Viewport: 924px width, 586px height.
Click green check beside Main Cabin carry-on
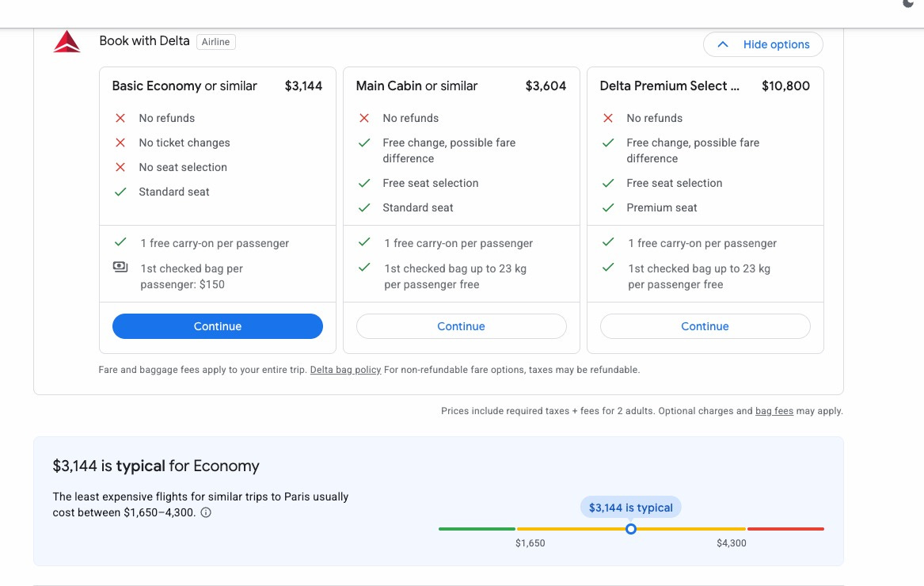pyautogui.click(x=364, y=242)
